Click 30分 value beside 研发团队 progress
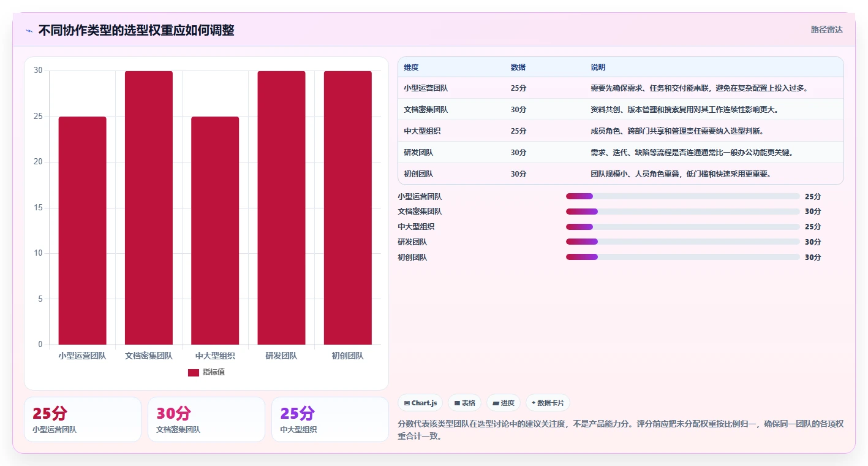 (813, 242)
